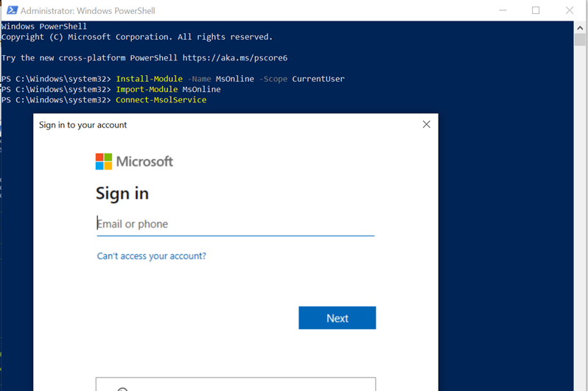Screen dimensions: 588x391
Task: Click the Next button
Action: [337, 318]
